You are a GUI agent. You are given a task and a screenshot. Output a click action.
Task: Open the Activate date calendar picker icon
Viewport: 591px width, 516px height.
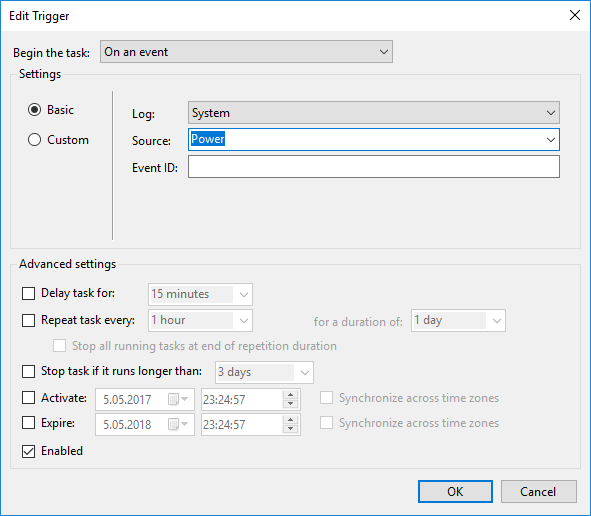(178, 399)
